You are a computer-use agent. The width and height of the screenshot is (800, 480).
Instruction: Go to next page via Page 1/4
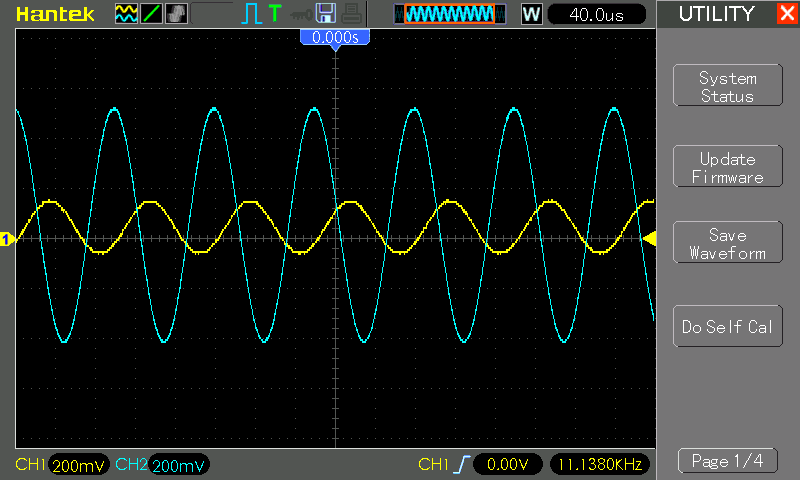pyautogui.click(x=727, y=461)
